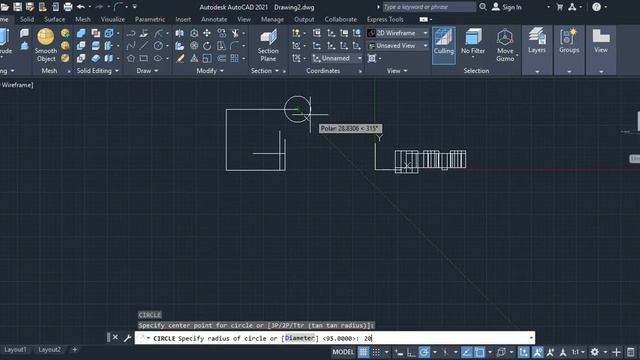The image size is (640, 360).
Task: Expand the Solid Editing panel
Action: tap(97, 71)
